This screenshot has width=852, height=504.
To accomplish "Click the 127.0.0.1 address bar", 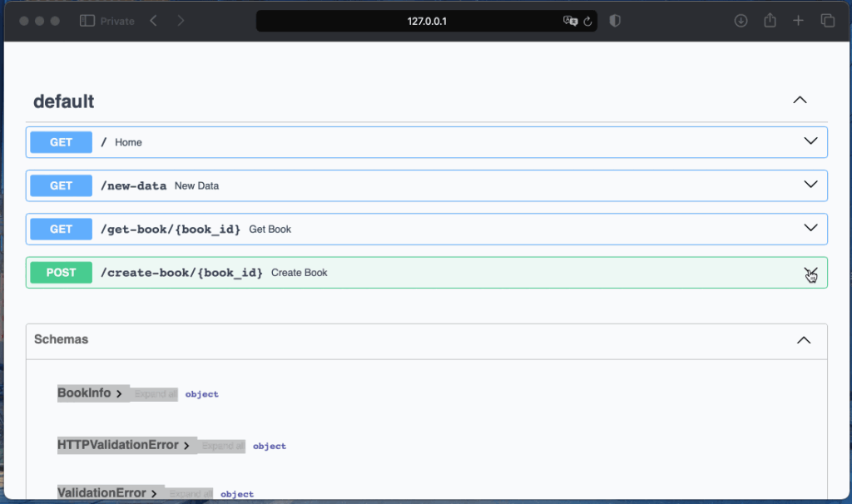I will click(x=427, y=21).
